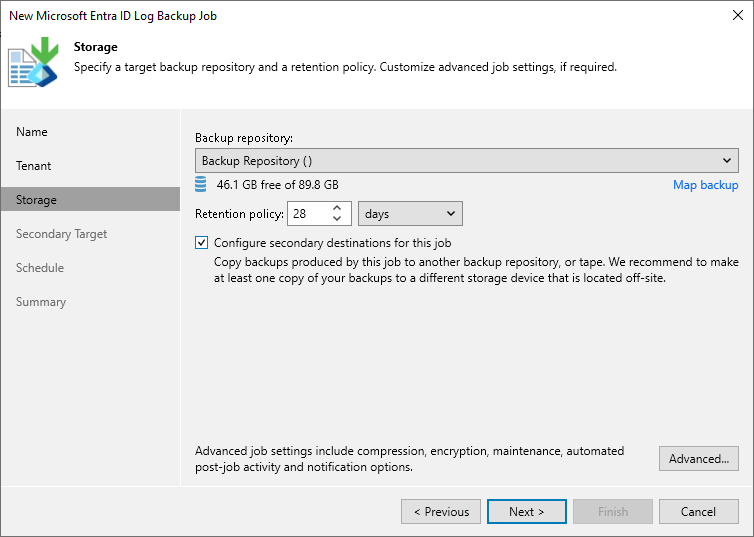Click the Map backup link

(x=705, y=185)
